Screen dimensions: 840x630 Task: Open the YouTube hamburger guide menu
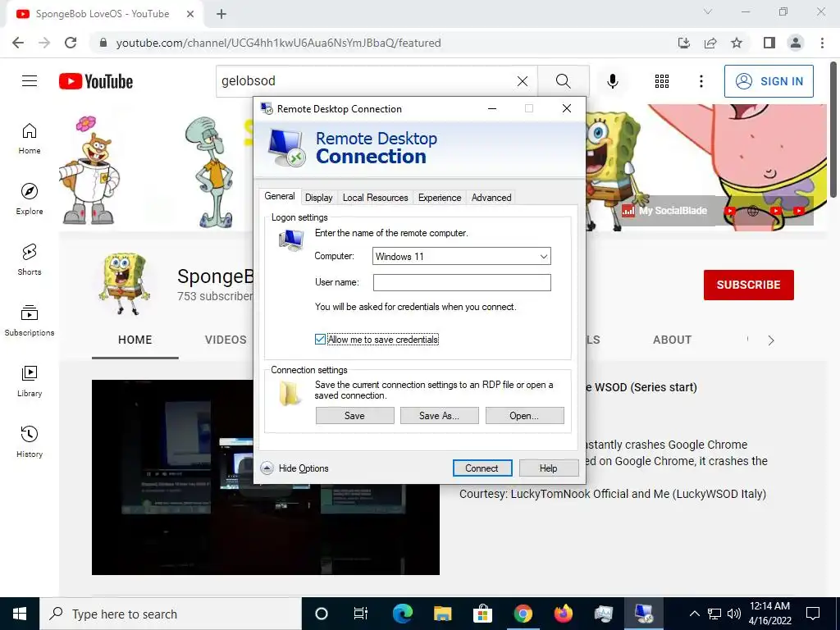click(30, 81)
